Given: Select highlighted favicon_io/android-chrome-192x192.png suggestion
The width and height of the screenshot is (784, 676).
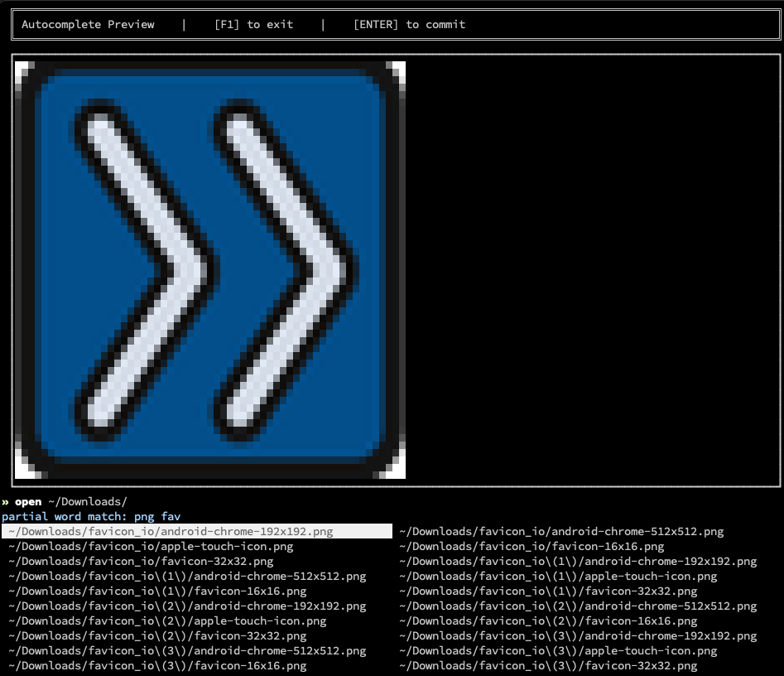Looking at the screenshot, I should click(171, 531).
